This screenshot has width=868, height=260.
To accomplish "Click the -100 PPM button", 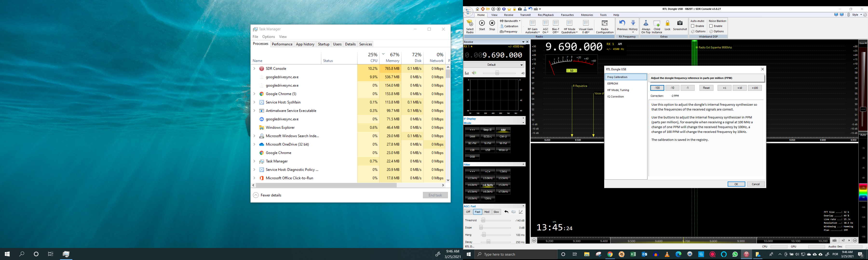I will pyautogui.click(x=657, y=88).
